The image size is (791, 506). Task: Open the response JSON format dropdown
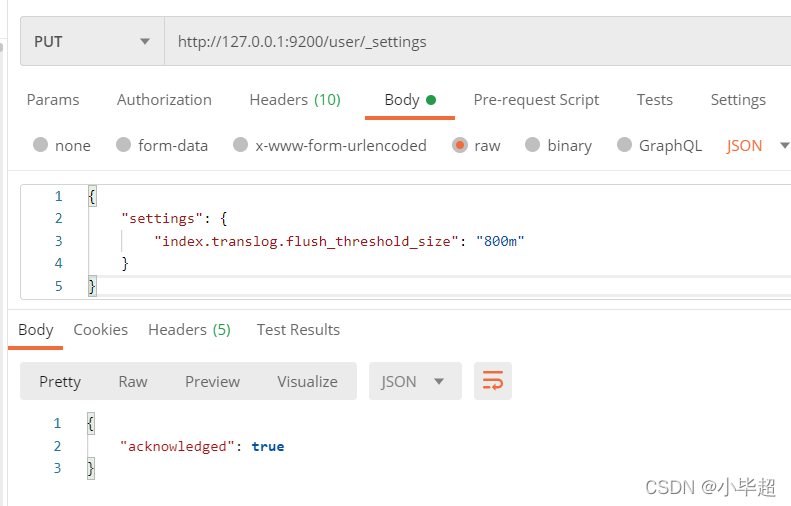[x=415, y=381]
